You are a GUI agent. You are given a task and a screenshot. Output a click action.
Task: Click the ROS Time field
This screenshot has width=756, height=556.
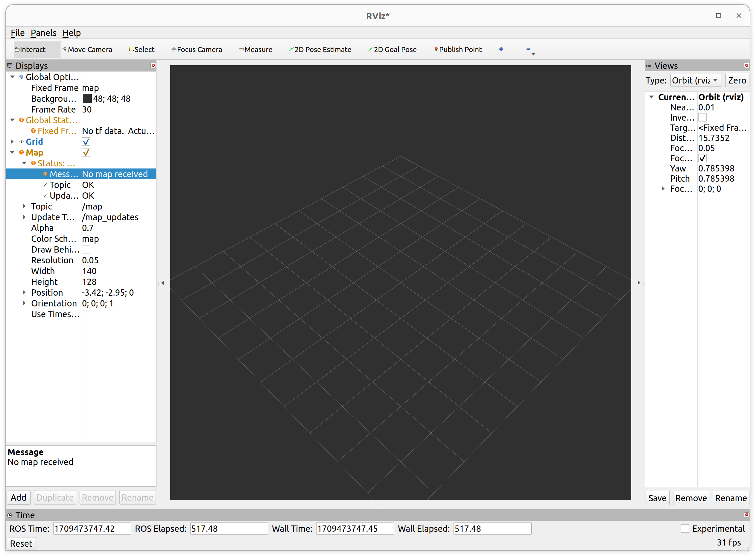point(92,528)
